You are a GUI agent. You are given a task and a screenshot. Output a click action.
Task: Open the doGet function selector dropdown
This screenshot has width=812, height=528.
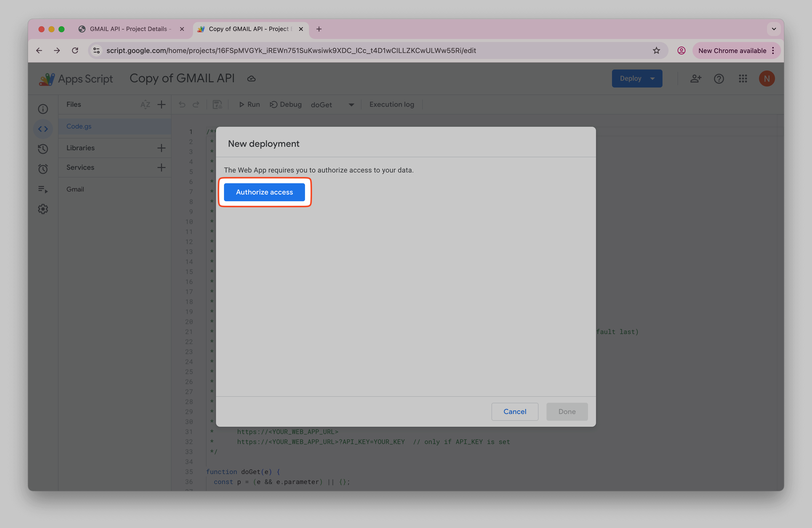click(x=333, y=105)
